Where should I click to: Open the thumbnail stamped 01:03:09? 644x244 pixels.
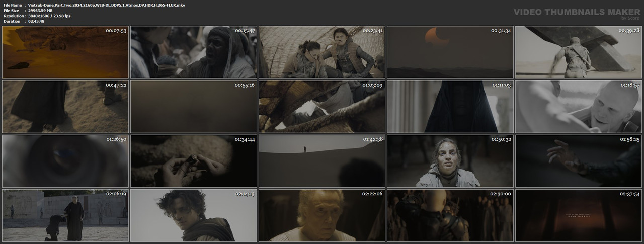point(322,107)
